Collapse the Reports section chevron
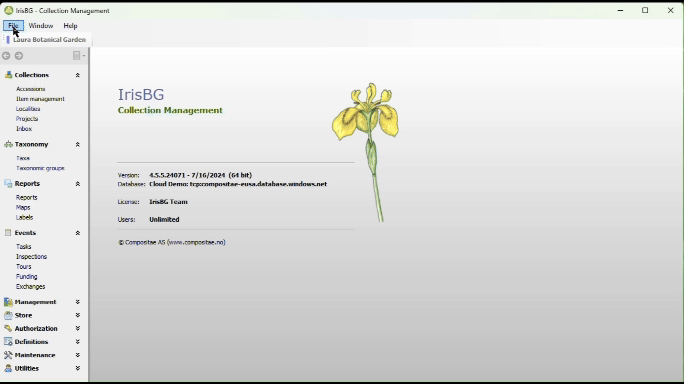Screen dimensions: 684x384 tap(78, 184)
